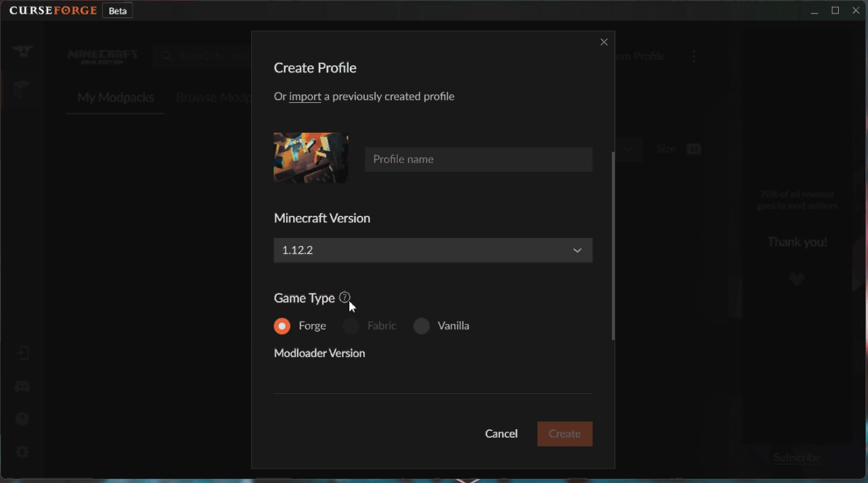The image size is (868, 483).
Task: Click the sidebar login icon
Action: pos(22,353)
